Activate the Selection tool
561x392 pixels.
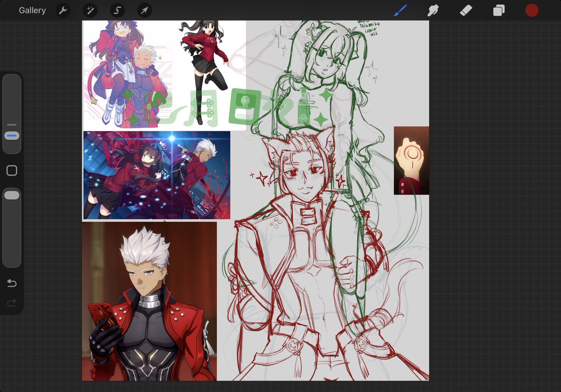(x=117, y=10)
